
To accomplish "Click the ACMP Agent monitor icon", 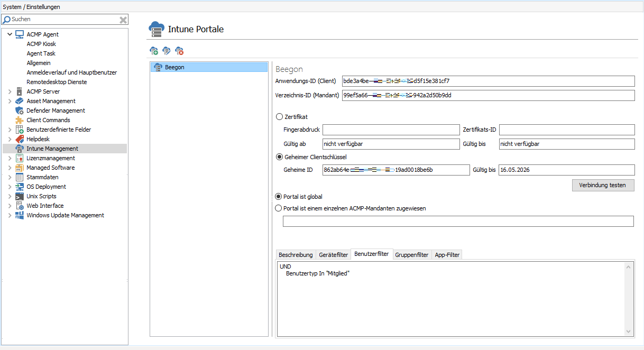I will tap(20, 34).
